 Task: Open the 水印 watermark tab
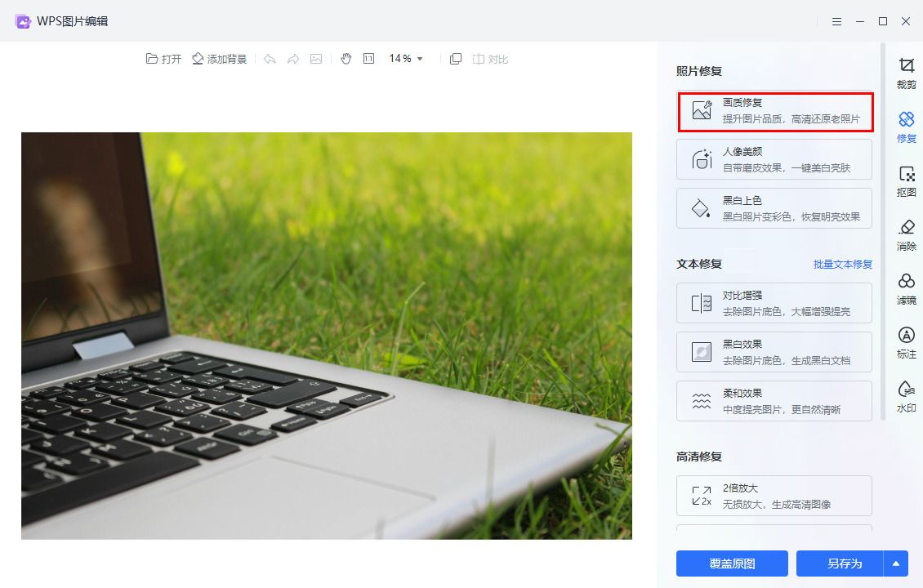[907, 397]
